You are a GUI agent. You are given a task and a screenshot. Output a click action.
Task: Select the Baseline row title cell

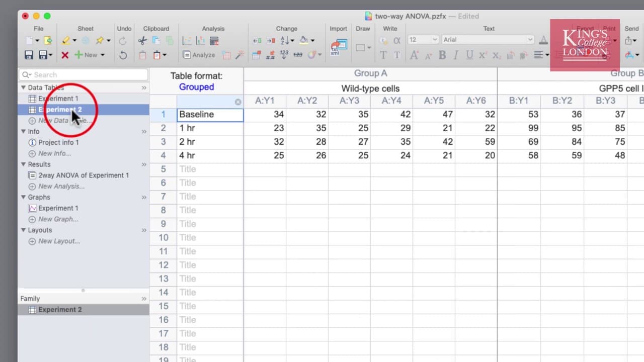tap(210, 115)
